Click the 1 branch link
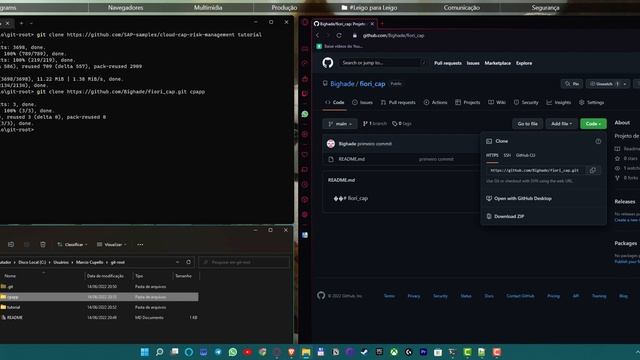Viewport: 640px width, 360px height. 375,124
